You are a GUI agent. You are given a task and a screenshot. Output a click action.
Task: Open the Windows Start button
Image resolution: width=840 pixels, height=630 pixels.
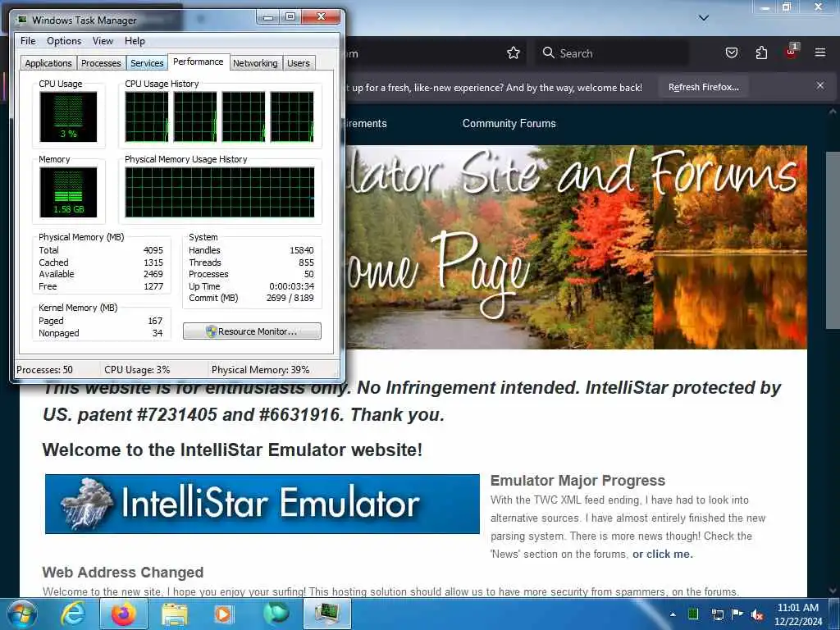[21, 614]
